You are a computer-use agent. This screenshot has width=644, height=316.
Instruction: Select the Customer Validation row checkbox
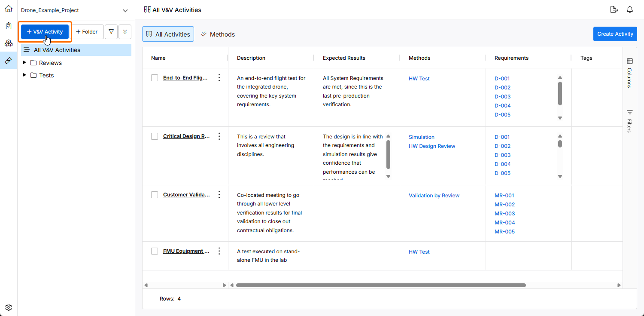pyautogui.click(x=155, y=195)
